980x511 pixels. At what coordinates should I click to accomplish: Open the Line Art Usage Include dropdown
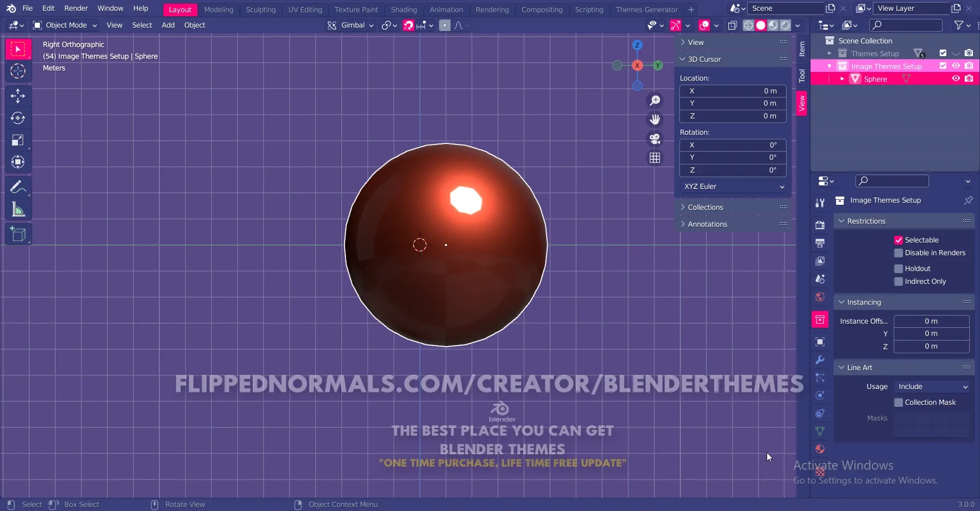click(x=931, y=386)
